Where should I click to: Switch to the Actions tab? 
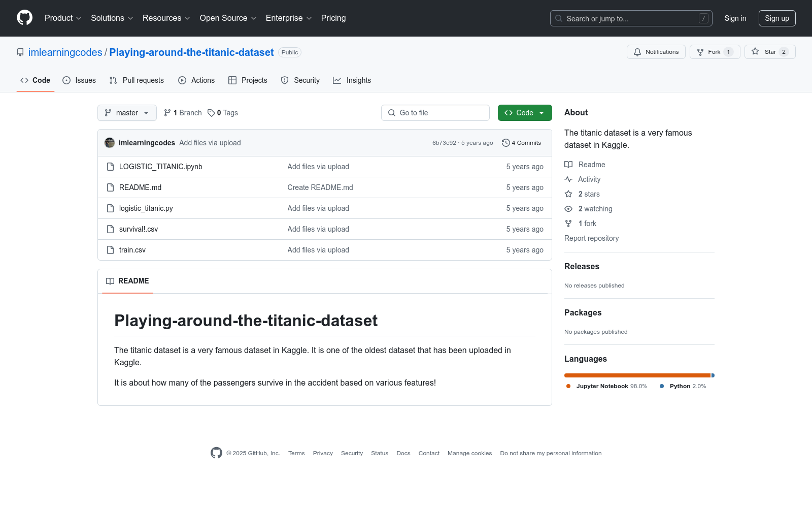pyautogui.click(x=196, y=80)
